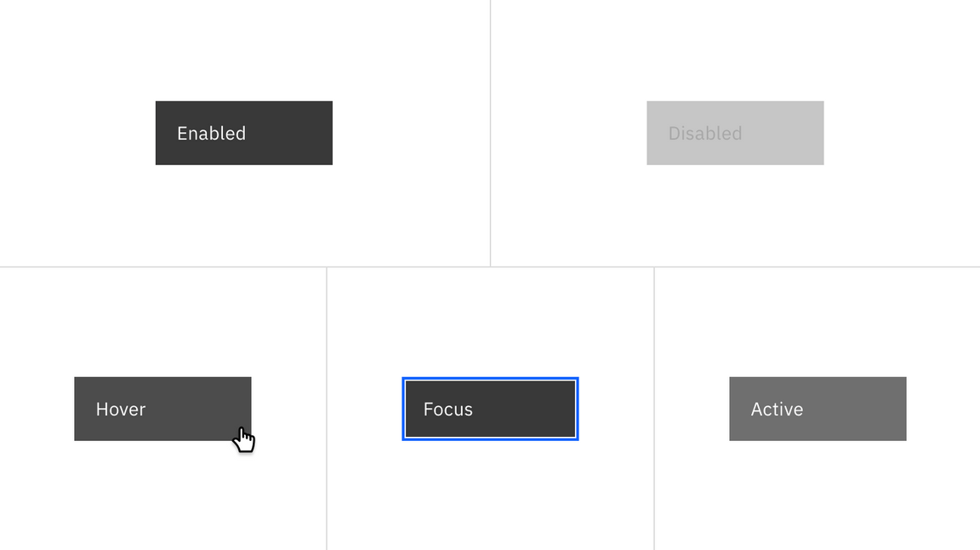The width and height of the screenshot is (980, 550).
Task: Click the top-left Enabled state panel
Action: (244, 132)
